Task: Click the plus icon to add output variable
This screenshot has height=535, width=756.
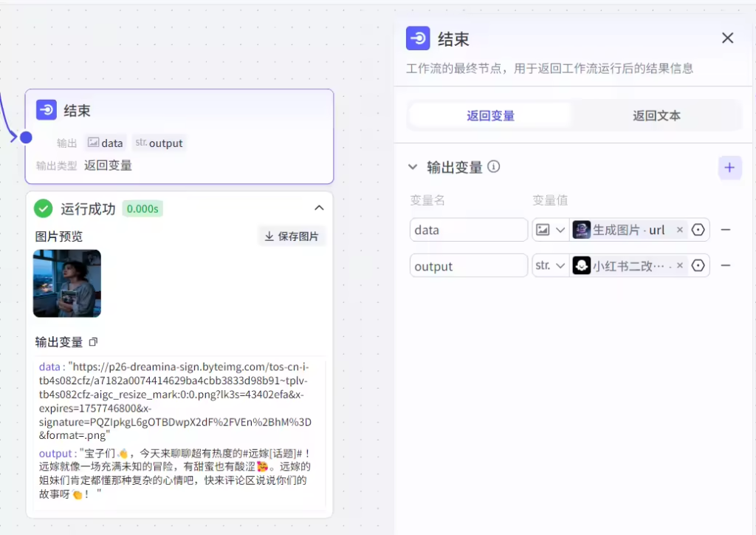Action: 729,168
